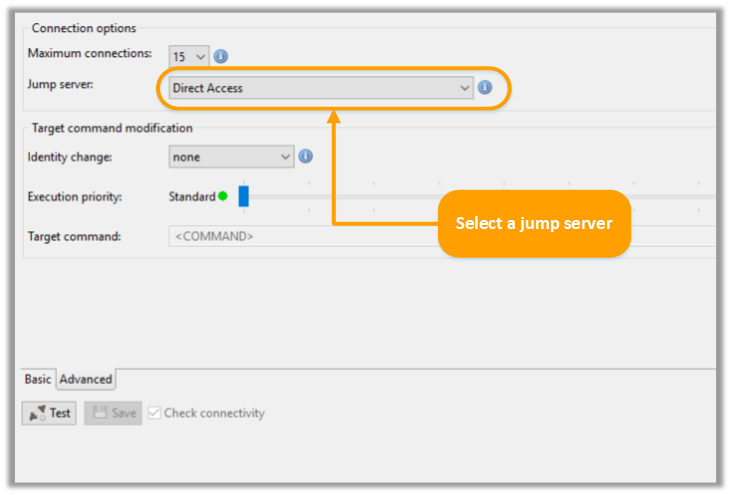Click the Execution priority slider handle
The height and width of the screenshot is (495, 731).
click(243, 196)
